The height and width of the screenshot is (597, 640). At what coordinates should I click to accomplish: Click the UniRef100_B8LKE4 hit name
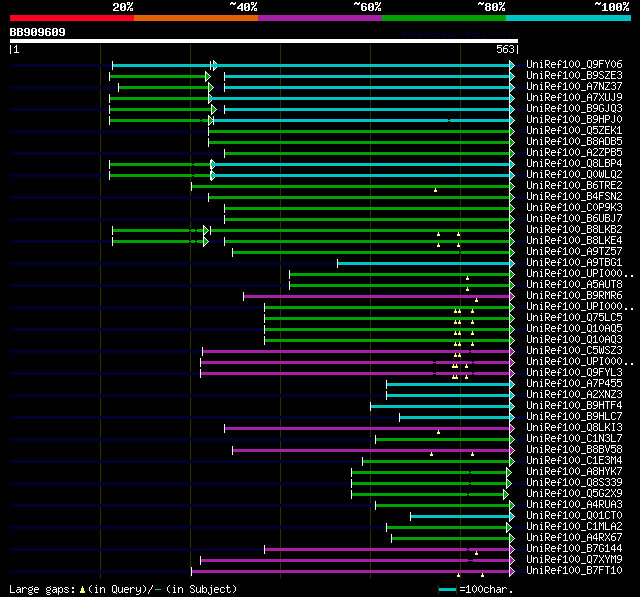coord(574,241)
